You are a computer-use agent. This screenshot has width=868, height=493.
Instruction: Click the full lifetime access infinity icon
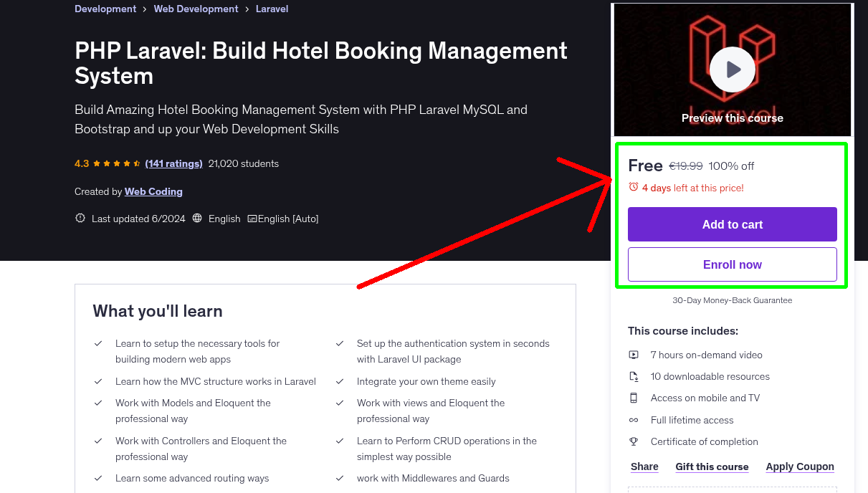(634, 420)
